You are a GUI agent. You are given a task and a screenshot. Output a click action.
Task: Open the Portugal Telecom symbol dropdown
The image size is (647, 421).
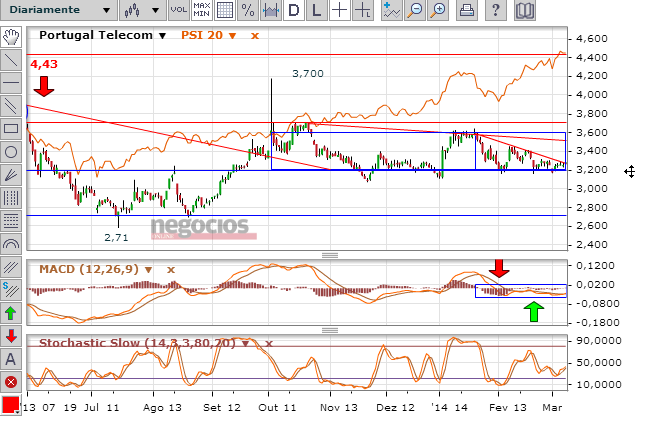pos(163,36)
